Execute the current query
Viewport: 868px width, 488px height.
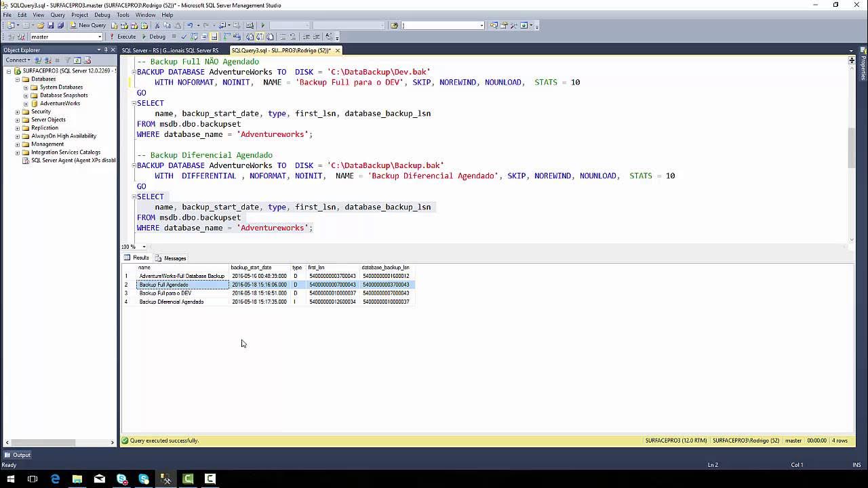click(x=123, y=37)
